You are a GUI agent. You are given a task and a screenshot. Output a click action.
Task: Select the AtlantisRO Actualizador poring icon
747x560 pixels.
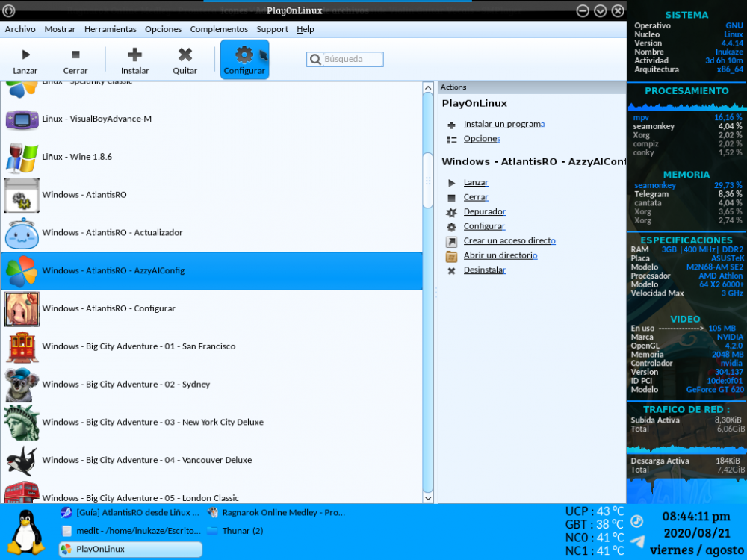tap(22, 233)
